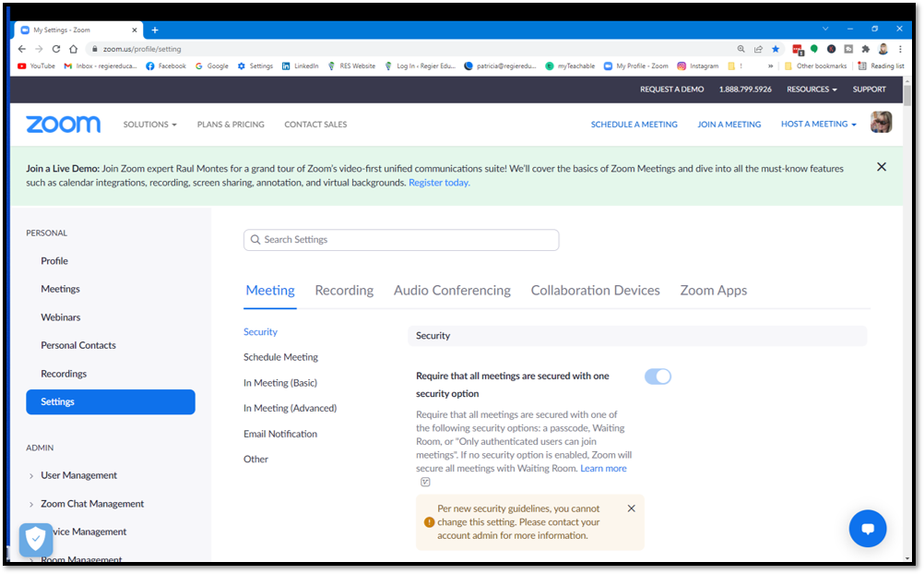The image size is (924, 574).
Task: Open the Resources dropdown
Action: coord(811,90)
